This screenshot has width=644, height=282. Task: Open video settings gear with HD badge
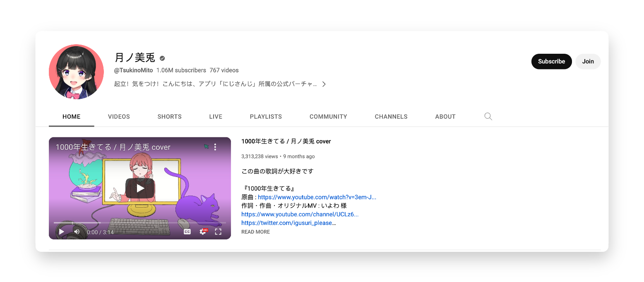(203, 232)
